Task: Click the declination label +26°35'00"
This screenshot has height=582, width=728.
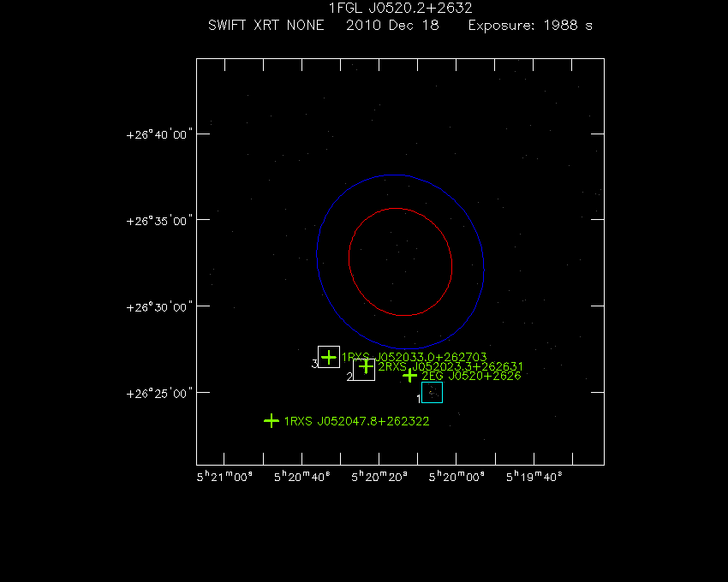Action: pyautogui.click(x=159, y=221)
